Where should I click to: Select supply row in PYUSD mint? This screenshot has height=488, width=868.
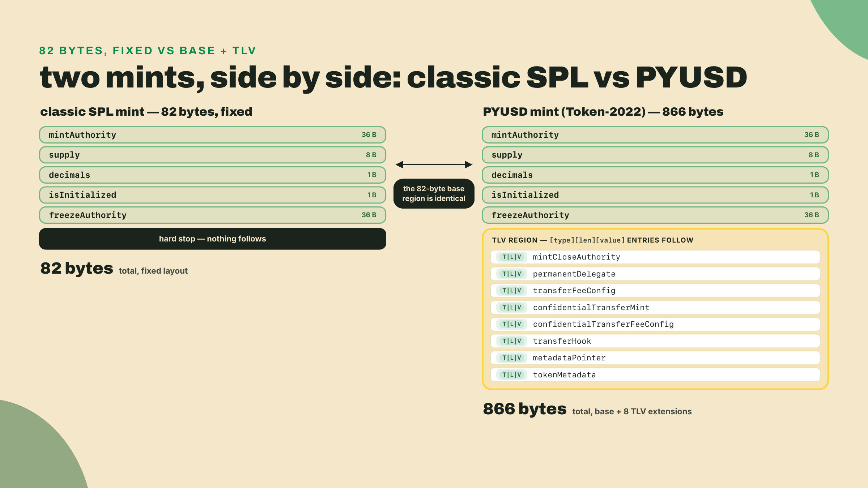(x=655, y=155)
